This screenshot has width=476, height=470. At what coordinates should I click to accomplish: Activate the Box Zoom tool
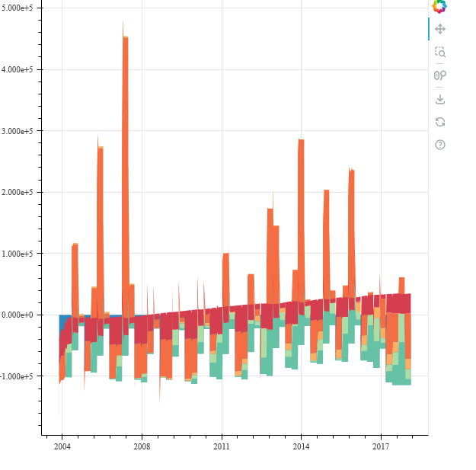point(440,52)
